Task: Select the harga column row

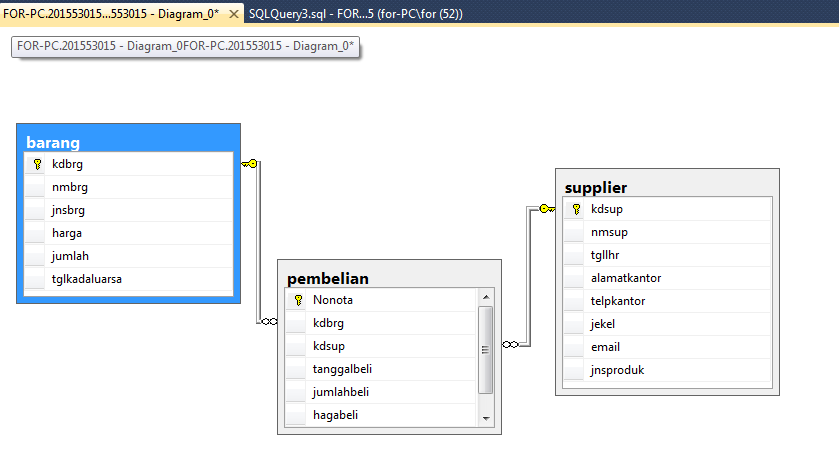Action: tap(128, 233)
